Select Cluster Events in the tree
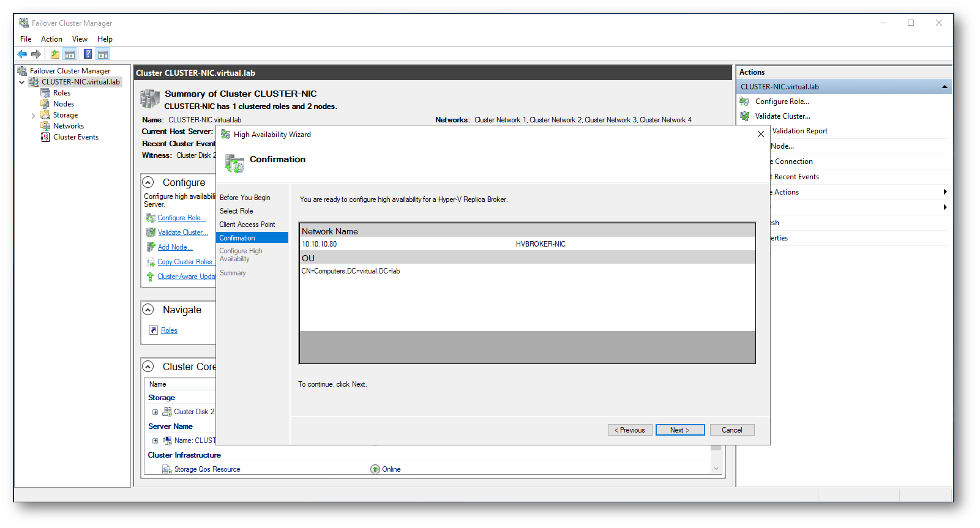The height and width of the screenshot is (528, 980). 76,137
